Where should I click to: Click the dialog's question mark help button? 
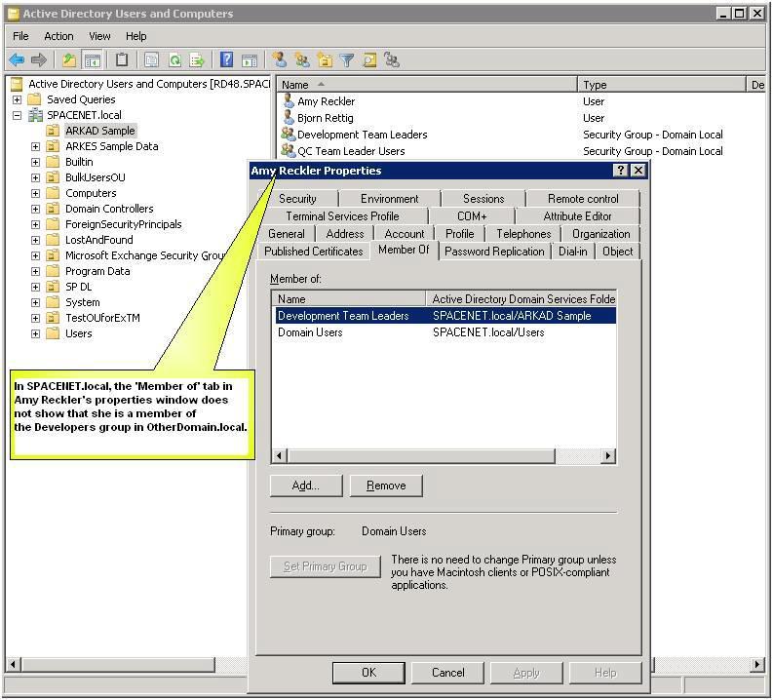pos(620,171)
